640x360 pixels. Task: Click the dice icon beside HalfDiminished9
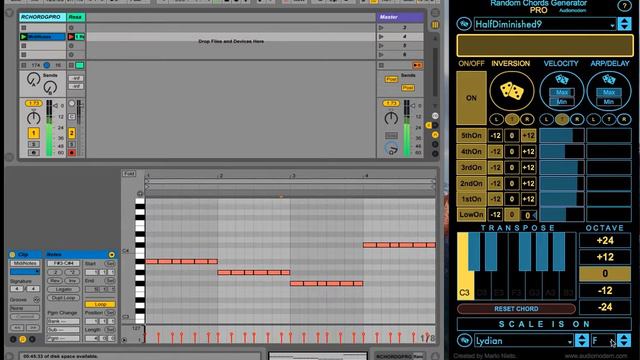[x=464, y=24]
